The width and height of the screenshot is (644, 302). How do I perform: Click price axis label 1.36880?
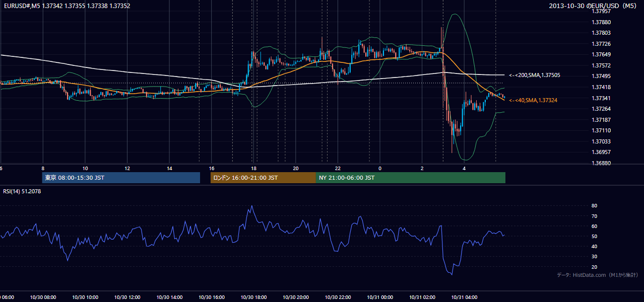(x=601, y=163)
